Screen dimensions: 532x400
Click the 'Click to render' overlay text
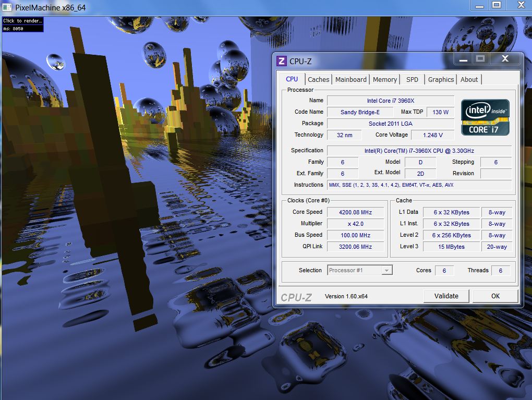[22, 21]
